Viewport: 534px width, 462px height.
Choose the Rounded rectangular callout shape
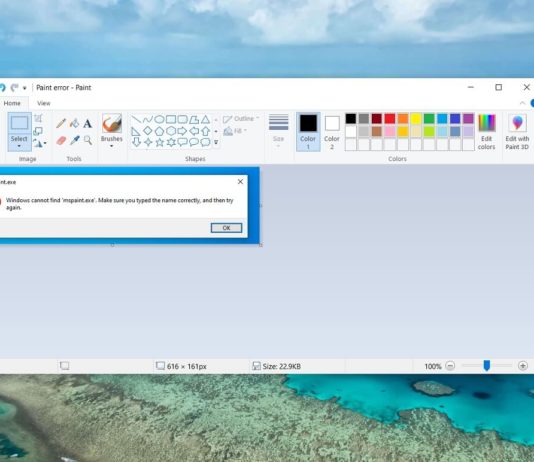(182, 142)
